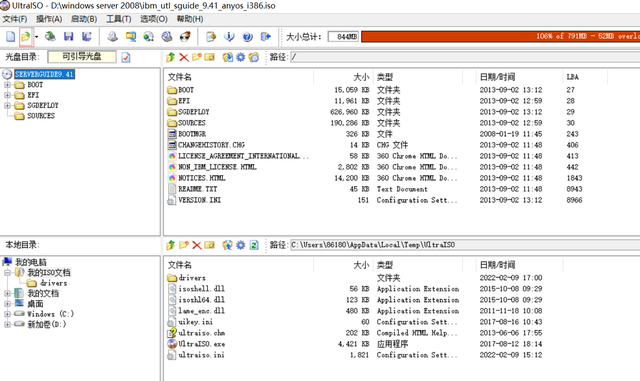Expand the 我的文档 tree node
Image resolution: width=640 pixels, height=381 pixels.
click(x=7, y=293)
